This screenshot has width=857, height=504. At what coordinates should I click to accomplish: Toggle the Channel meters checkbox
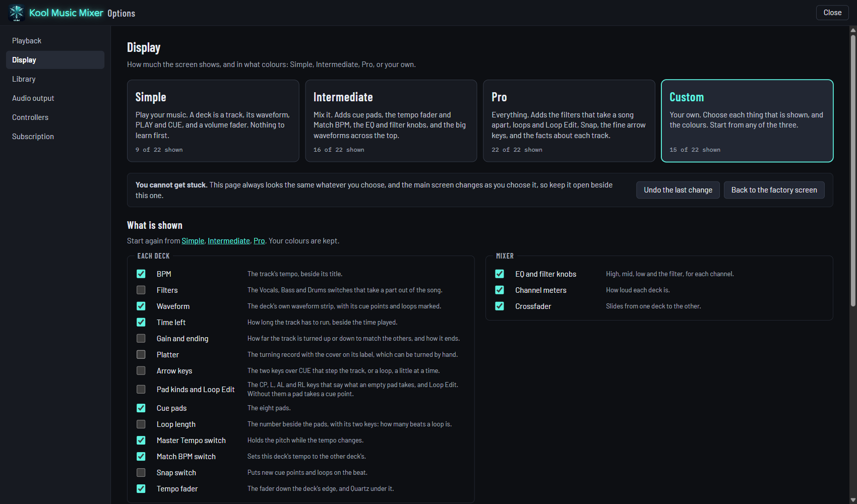pyautogui.click(x=500, y=290)
